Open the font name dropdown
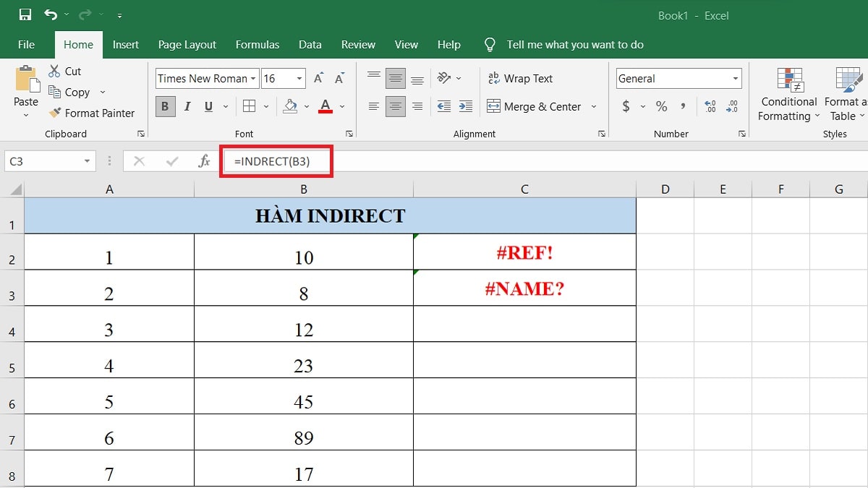The height and width of the screenshot is (488, 868). [254, 79]
